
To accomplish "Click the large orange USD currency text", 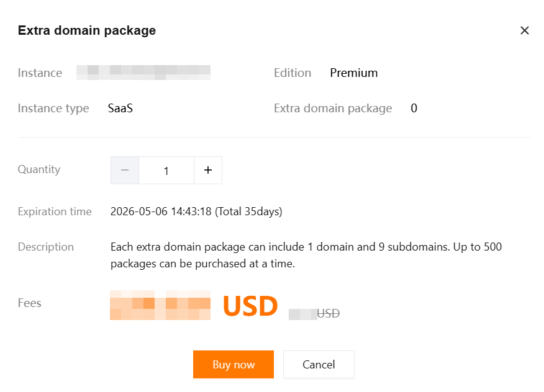I will click(x=250, y=306).
